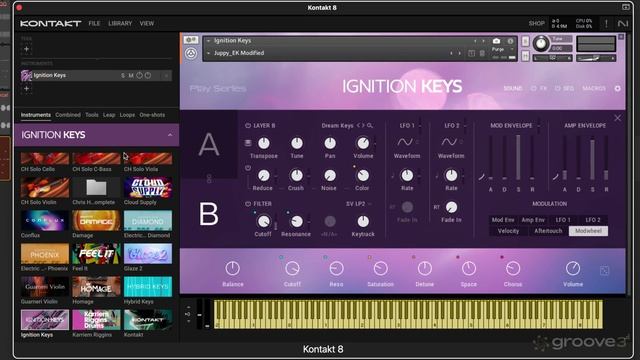This screenshot has height=360, width=640.
Task: Open the VIEW menu
Action: click(147, 24)
